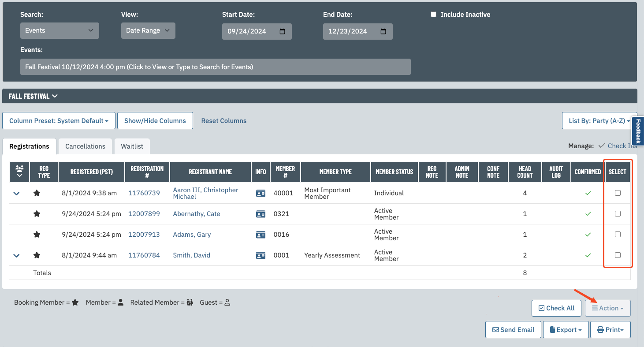Open the Print dropdown menu
This screenshot has height=347, width=644.
tap(610, 330)
